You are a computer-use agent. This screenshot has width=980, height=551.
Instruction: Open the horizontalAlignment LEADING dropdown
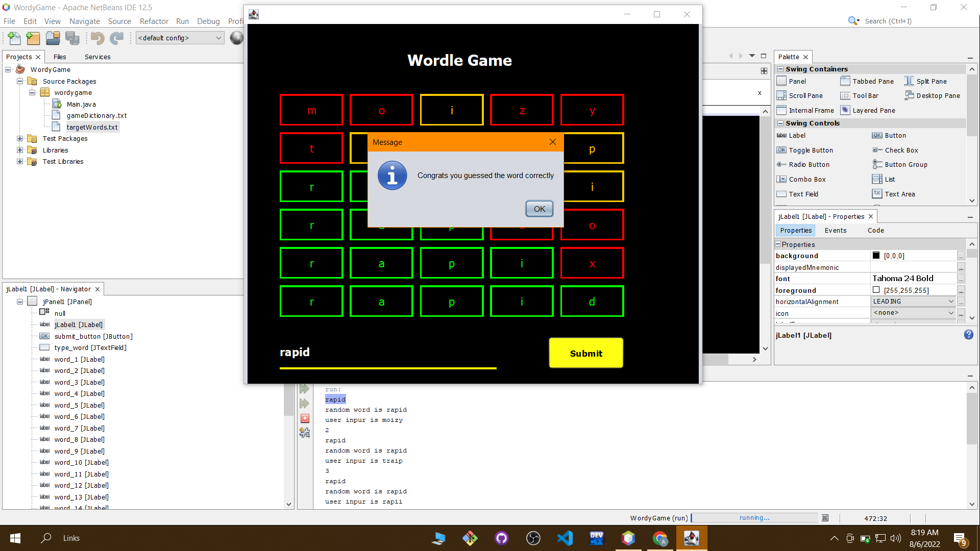point(913,302)
